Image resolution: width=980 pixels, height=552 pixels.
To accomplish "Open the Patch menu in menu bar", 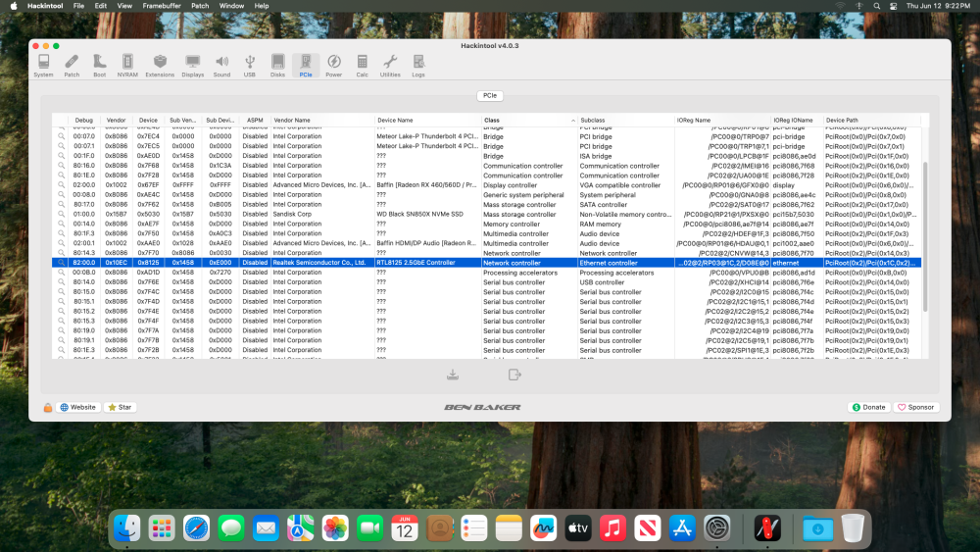I will click(x=200, y=6).
